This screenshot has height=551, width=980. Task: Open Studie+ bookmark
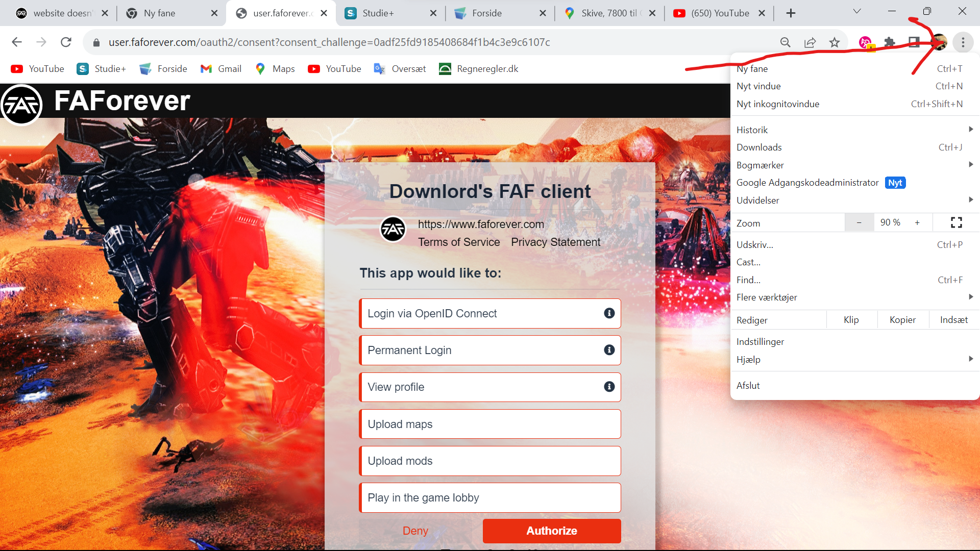(101, 69)
